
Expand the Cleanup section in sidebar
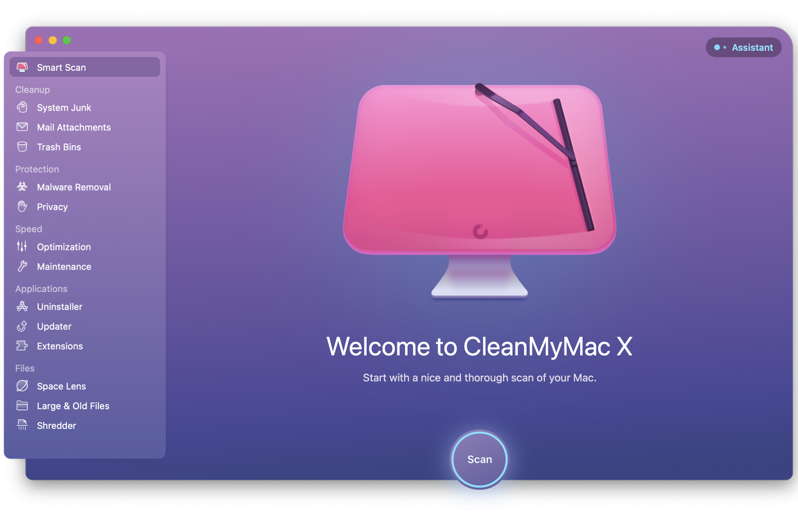tap(32, 89)
